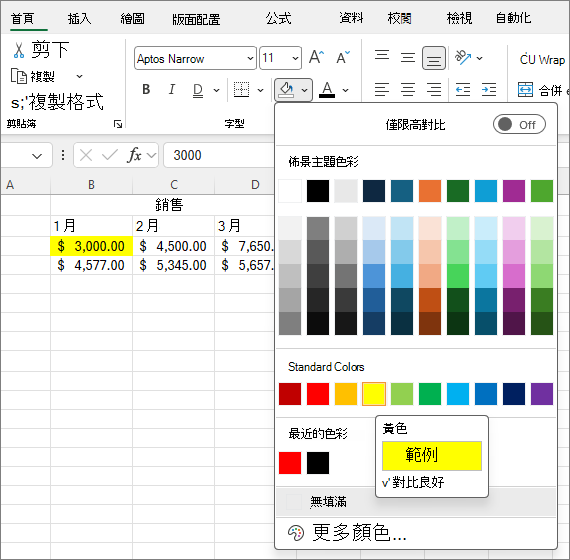Open the 資料 (Data) tab
570x560 pixels.
351,18
